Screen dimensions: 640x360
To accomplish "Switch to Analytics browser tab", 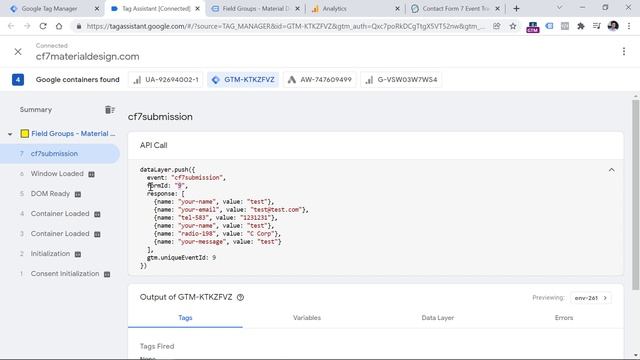I will [334, 9].
